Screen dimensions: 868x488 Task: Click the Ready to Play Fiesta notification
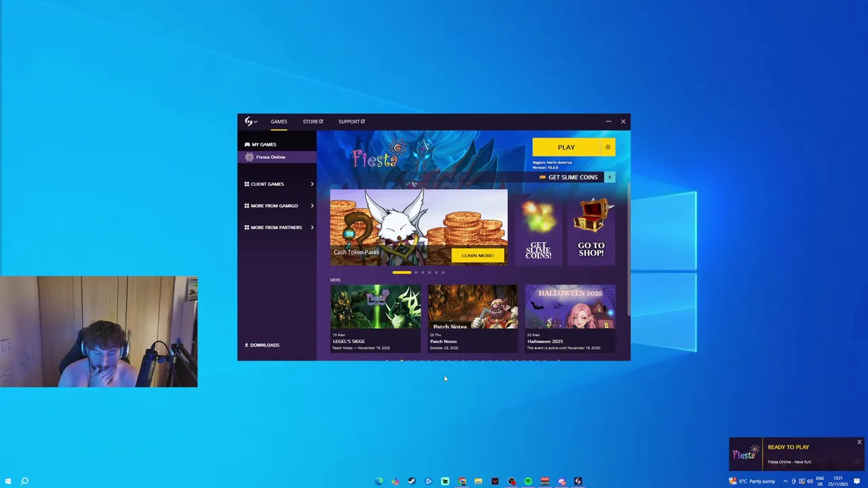(797, 454)
